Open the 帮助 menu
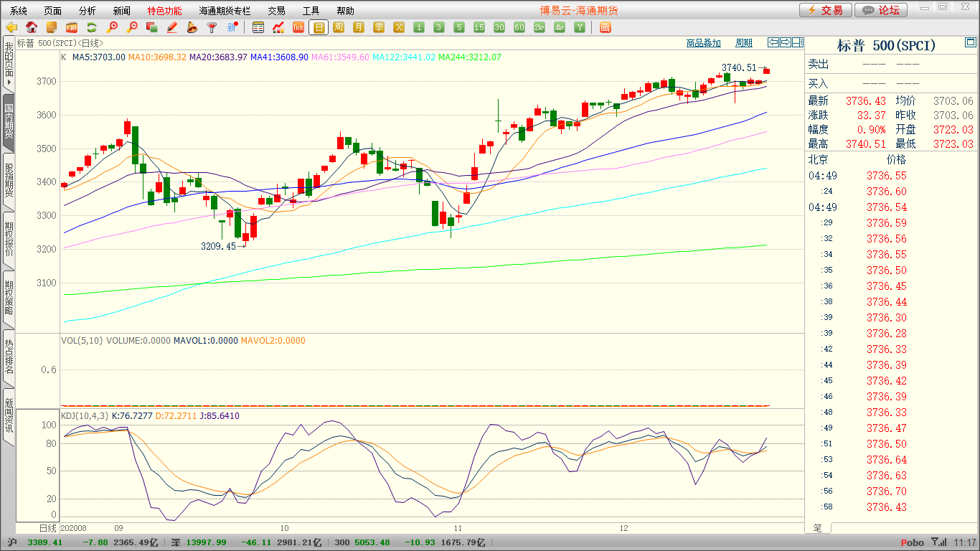This screenshot has width=980, height=551. [x=346, y=11]
